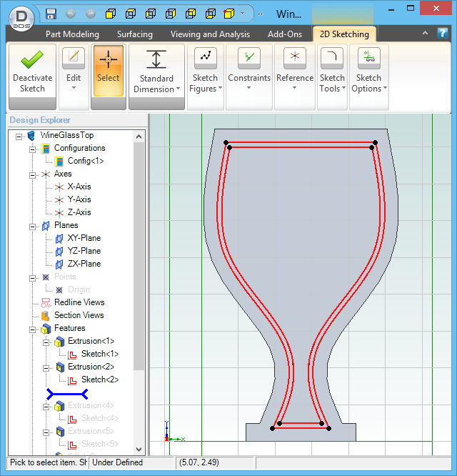Choose the Standard Dimension tool
457x476 pixels.
[156, 72]
